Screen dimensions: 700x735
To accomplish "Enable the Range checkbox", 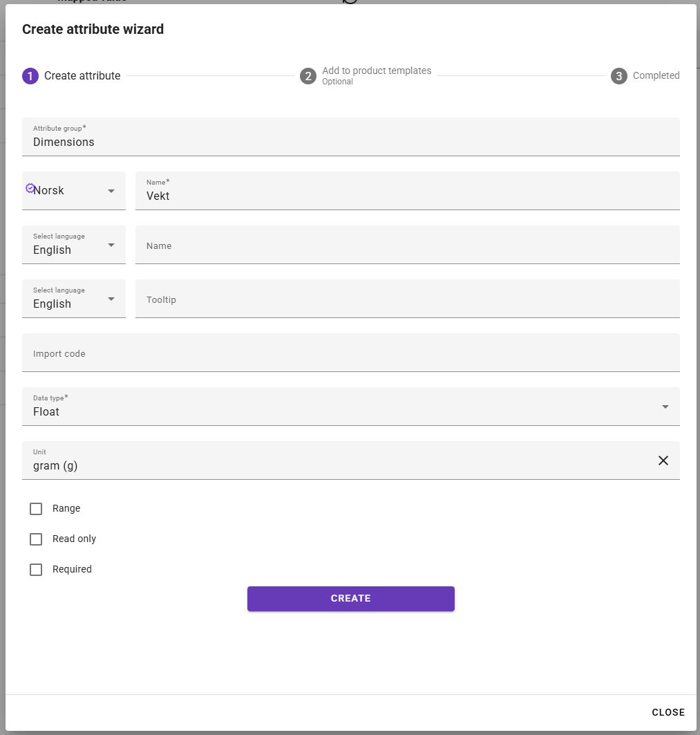I will pos(36,509).
